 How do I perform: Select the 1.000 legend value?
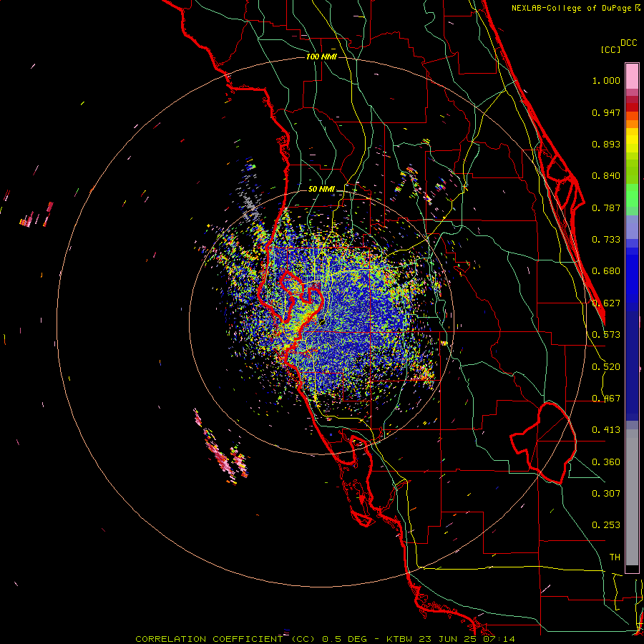pos(606,80)
